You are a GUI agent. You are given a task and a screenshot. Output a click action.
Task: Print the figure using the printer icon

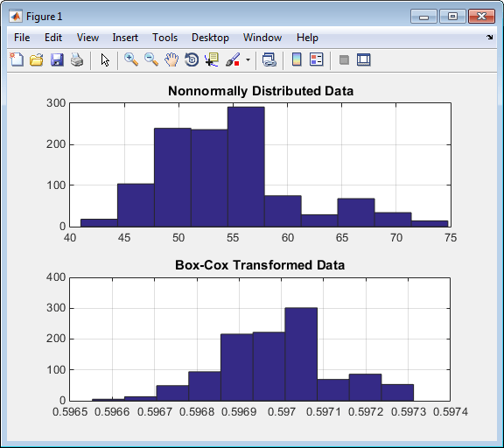77,59
